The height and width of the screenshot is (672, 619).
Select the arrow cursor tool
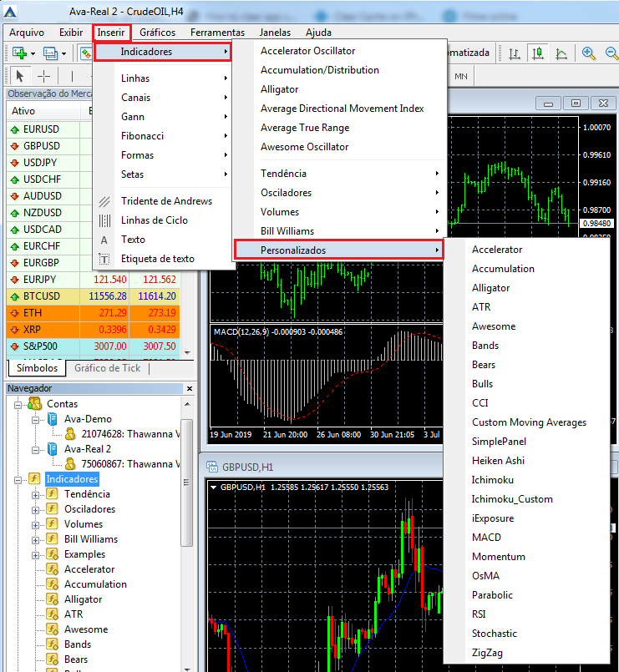coord(19,77)
